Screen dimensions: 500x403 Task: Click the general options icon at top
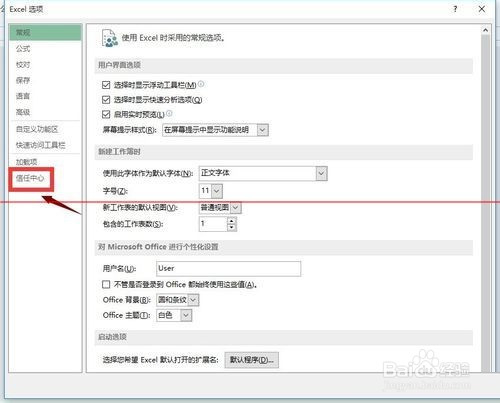coord(110,38)
